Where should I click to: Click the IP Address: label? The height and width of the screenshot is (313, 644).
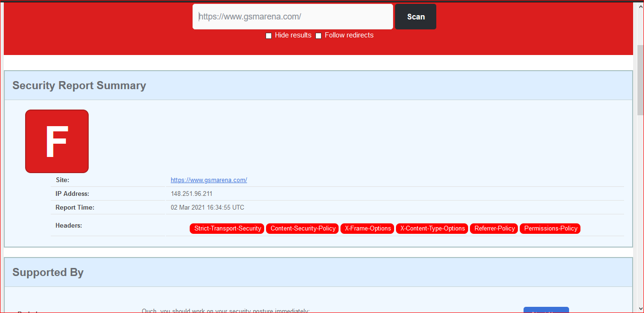72,194
